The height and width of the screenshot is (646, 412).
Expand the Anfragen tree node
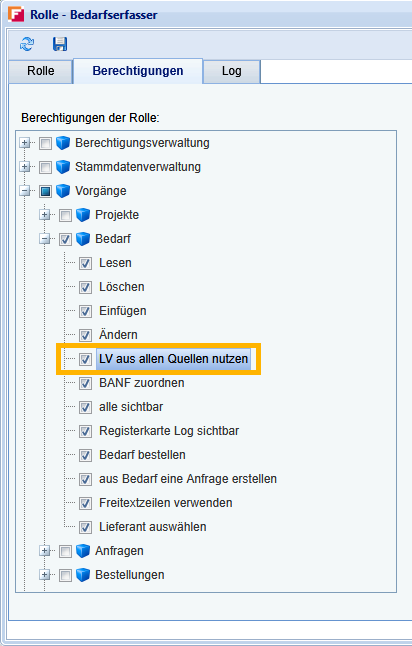[45, 551]
